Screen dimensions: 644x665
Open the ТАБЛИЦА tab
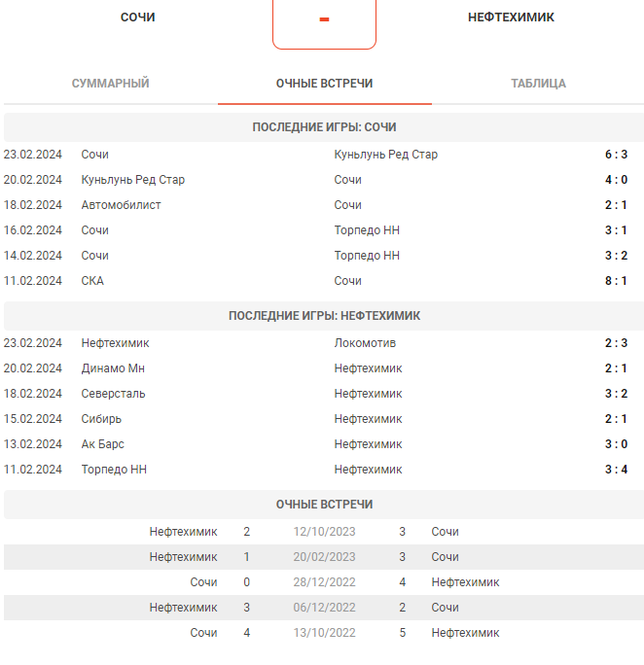[x=538, y=84]
